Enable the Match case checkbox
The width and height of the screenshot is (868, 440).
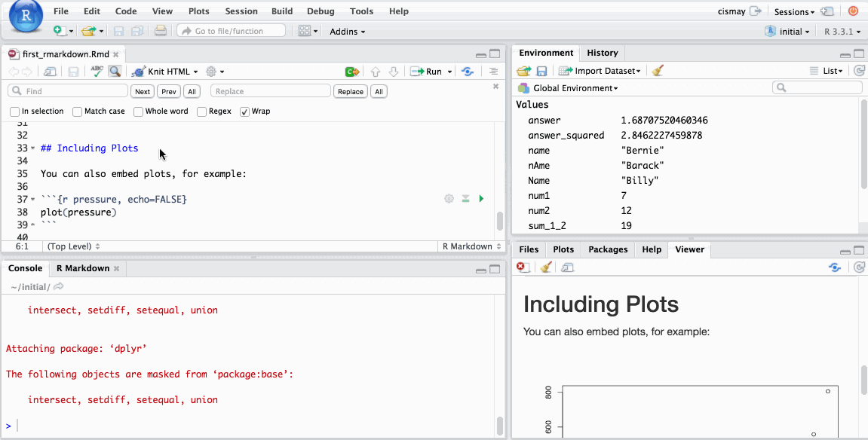[78, 112]
